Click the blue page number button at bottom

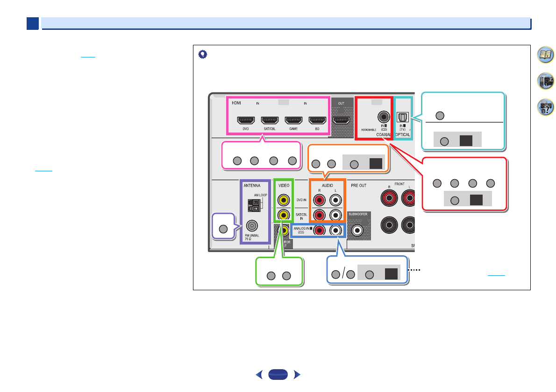tap(279, 374)
